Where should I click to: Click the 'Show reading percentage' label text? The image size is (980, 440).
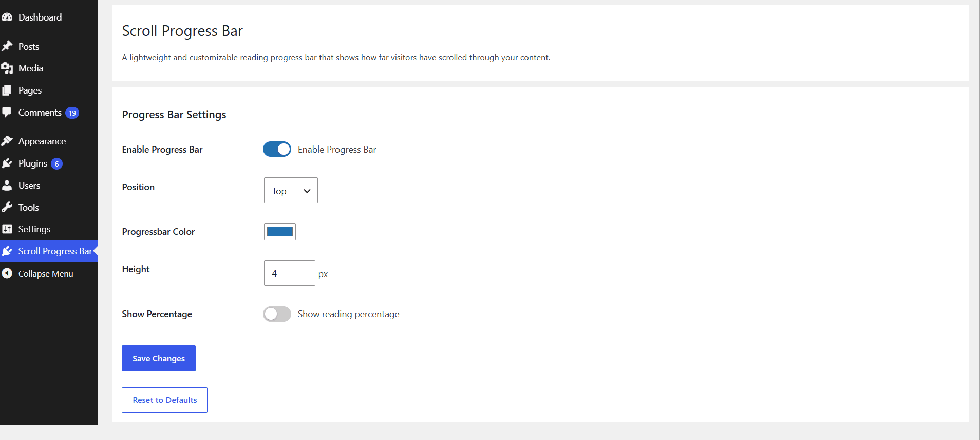coord(348,314)
